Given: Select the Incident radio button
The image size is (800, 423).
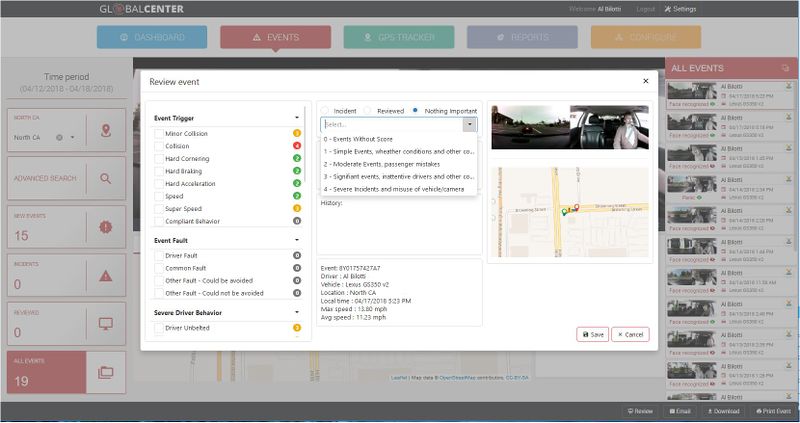Looking at the screenshot, I should [x=325, y=110].
